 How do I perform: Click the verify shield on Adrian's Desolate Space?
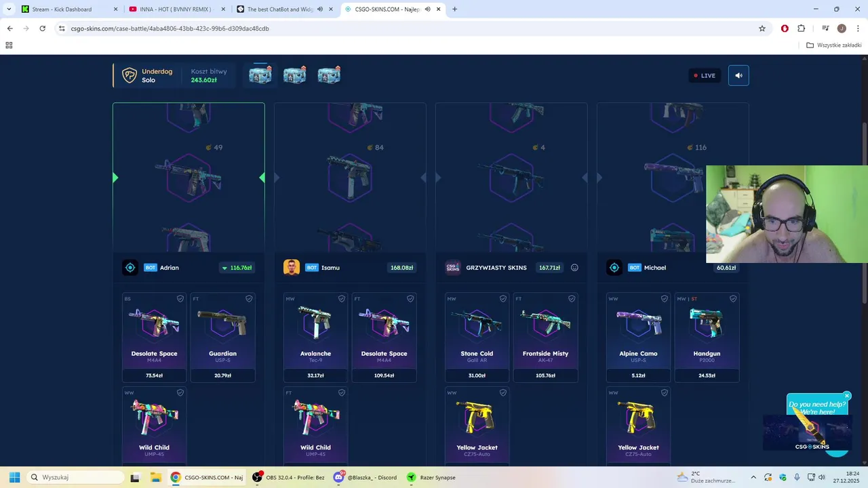point(180,298)
